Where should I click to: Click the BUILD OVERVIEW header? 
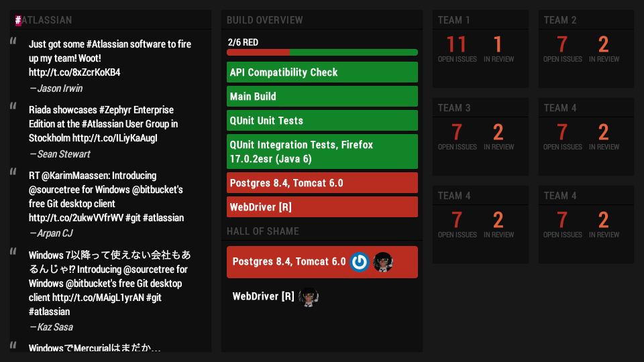[265, 20]
